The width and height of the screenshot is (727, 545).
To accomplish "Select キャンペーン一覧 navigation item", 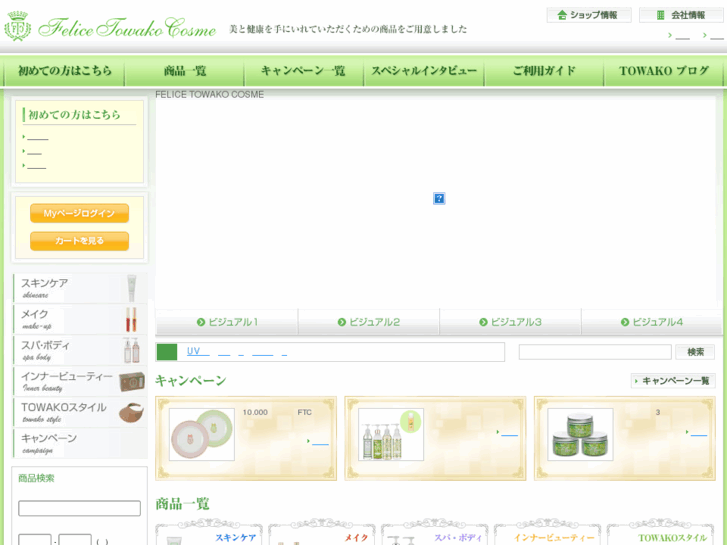I will pyautogui.click(x=304, y=71).
